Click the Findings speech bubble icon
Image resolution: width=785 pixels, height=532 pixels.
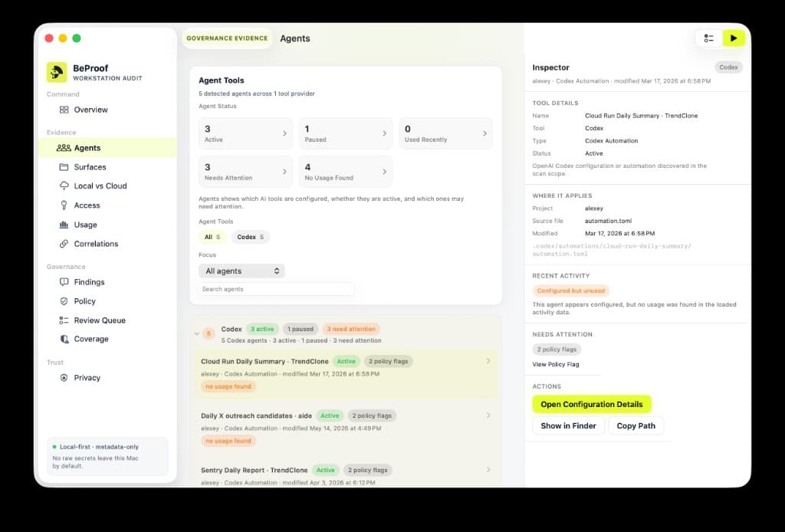(64, 282)
